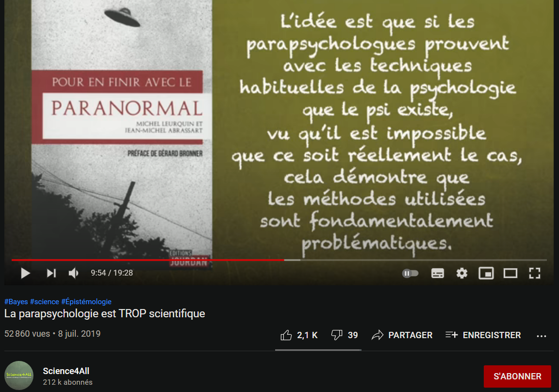The width and height of the screenshot is (559, 392).
Task: Play the paused video
Action: coord(25,273)
